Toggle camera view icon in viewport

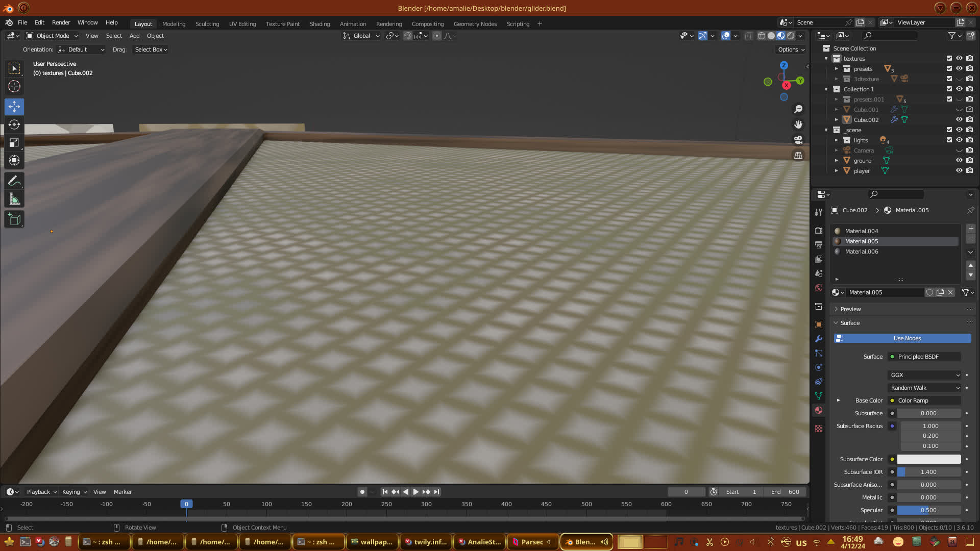(798, 140)
